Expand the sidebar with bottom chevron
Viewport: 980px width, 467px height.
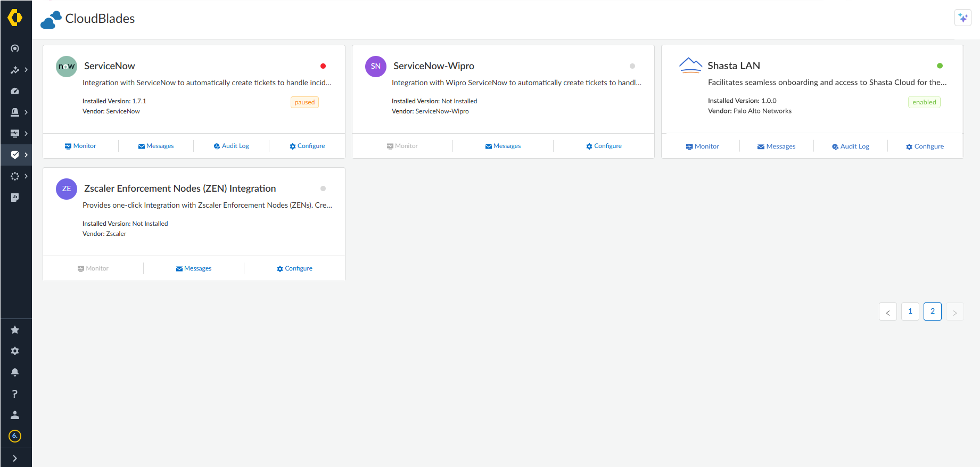tap(15, 458)
